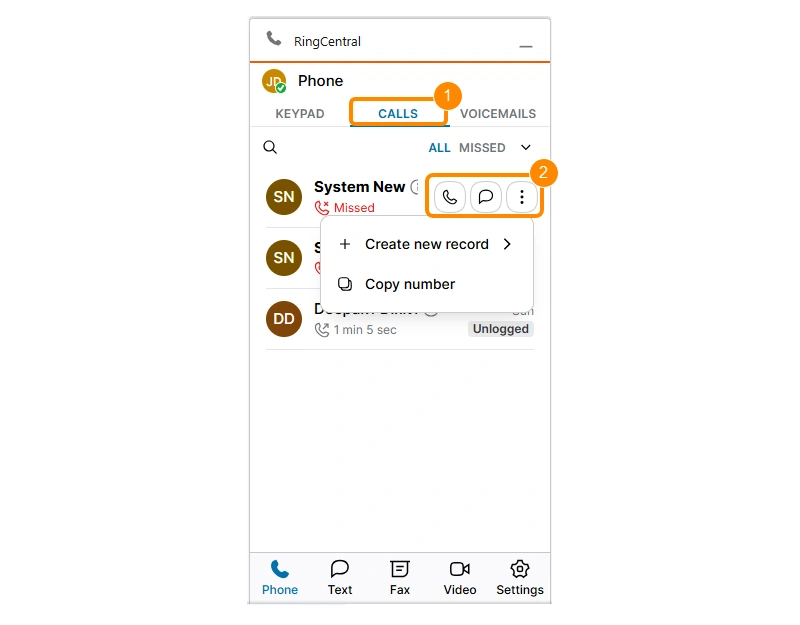The height and width of the screenshot is (625, 800).
Task: Open the Fax section in bottom navigation
Action: tap(399, 578)
